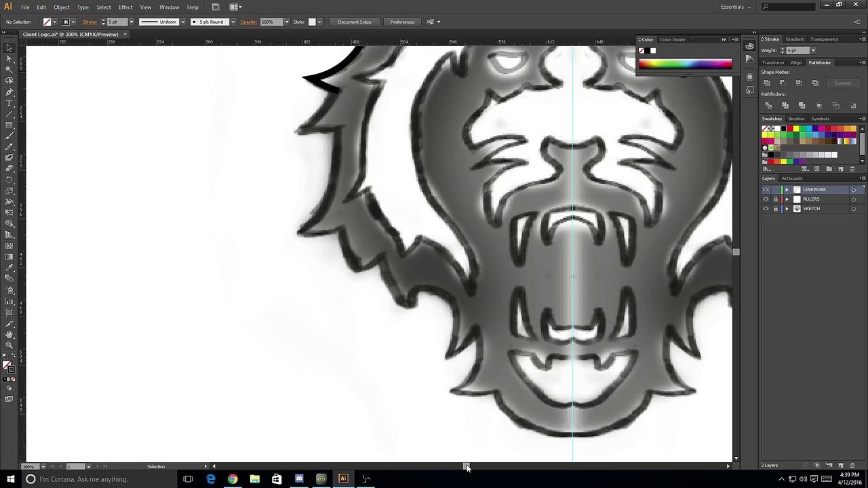Select the Pen tool
Screen dimensions: 868x488
tap(9, 91)
